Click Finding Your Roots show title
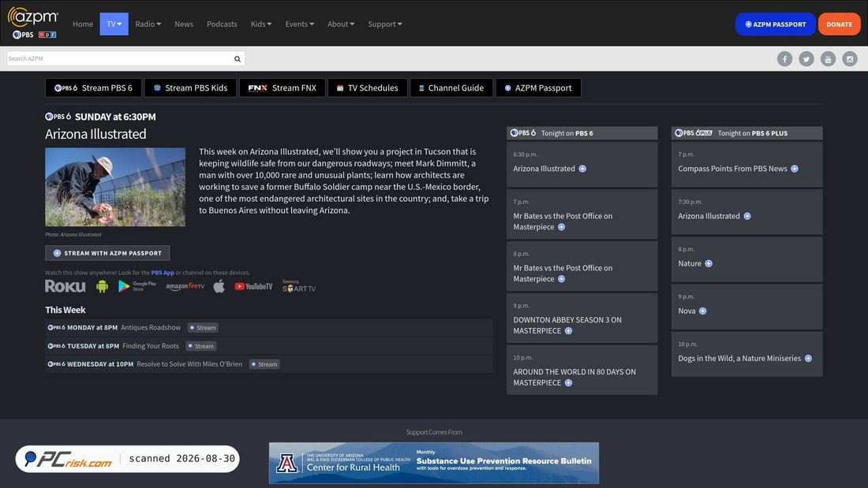868x488 pixels. click(151, 346)
